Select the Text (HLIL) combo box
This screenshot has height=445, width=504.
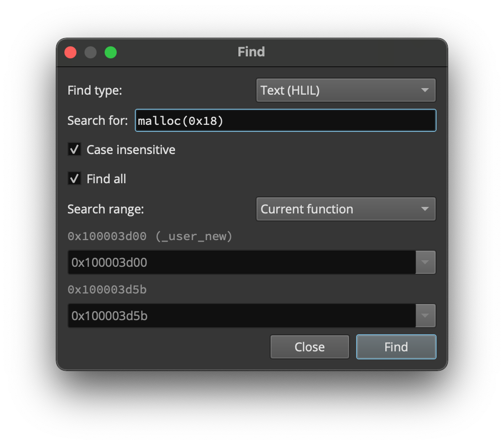(x=346, y=90)
